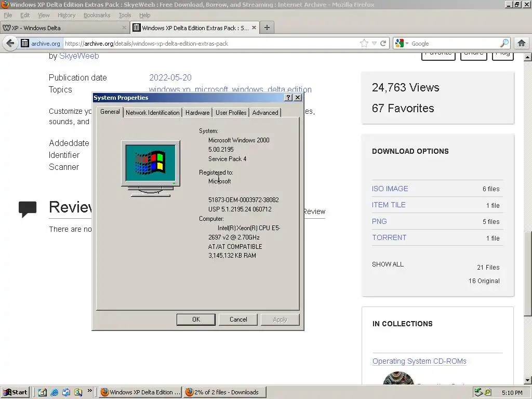Expand Quick Launch overflow chevron
The width and height of the screenshot is (532, 399).
coord(89,391)
